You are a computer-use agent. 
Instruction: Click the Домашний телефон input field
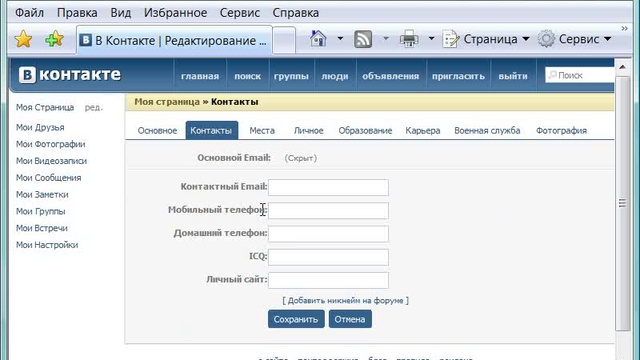[x=328, y=234]
